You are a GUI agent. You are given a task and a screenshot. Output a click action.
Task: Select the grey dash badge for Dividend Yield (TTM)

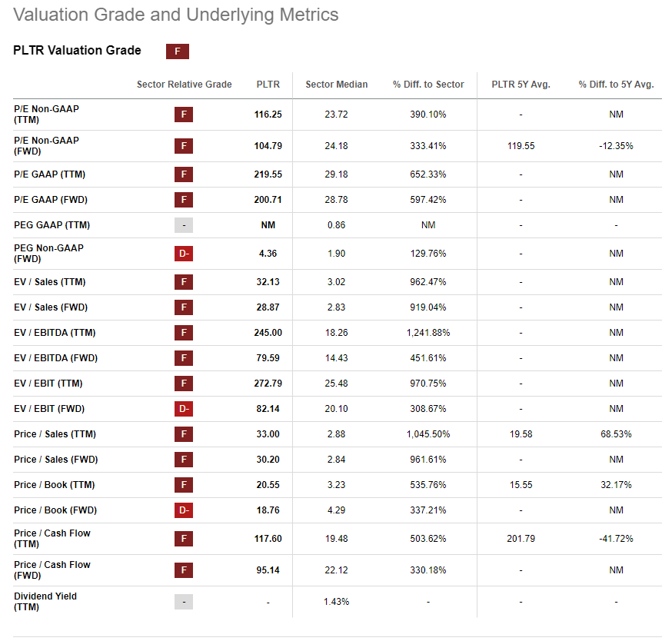pos(184,602)
